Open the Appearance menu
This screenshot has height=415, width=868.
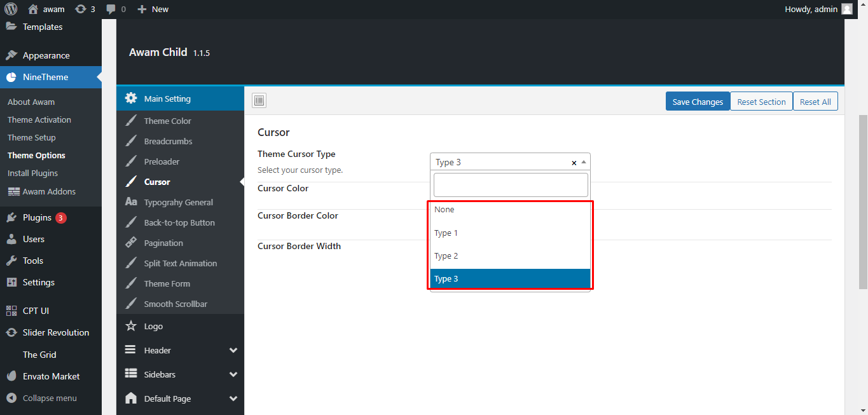click(x=46, y=55)
